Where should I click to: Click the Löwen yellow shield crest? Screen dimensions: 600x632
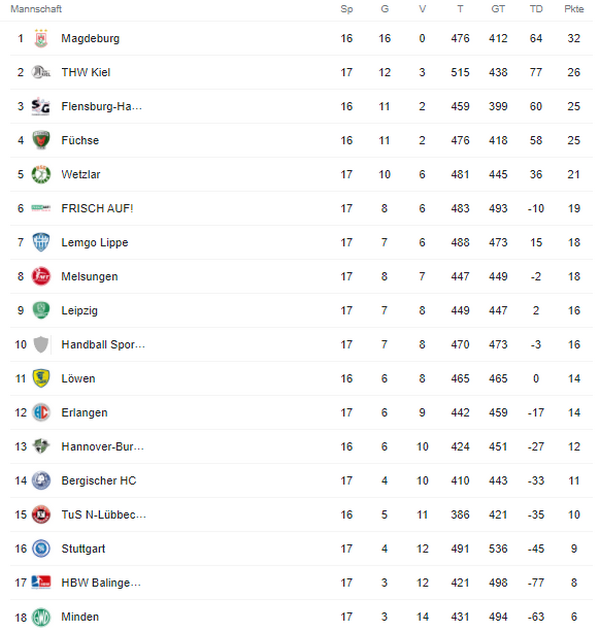tap(41, 378)
